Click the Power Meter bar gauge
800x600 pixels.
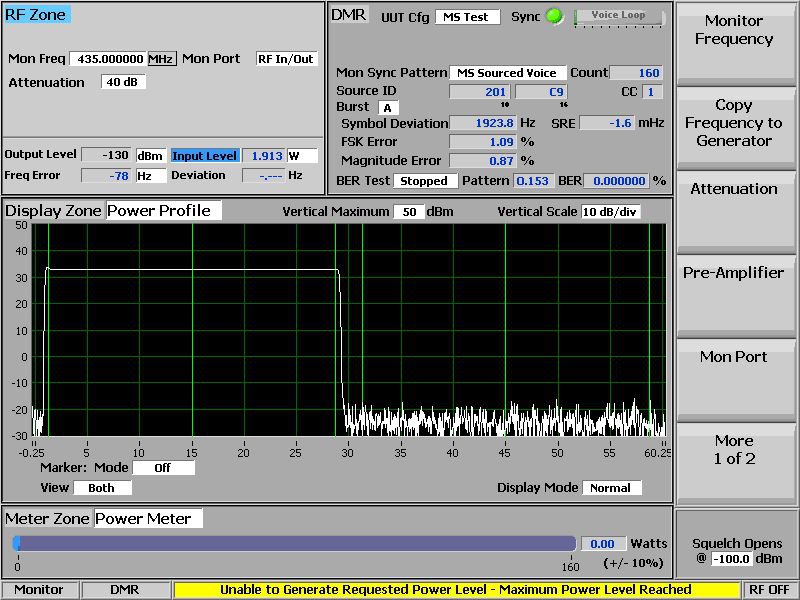click(295, 544)
